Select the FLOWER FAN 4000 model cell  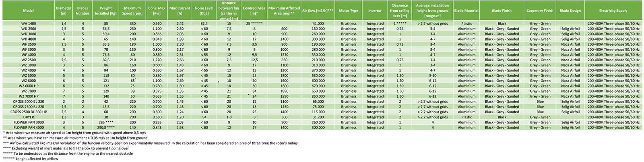click(x=29, y=128)
